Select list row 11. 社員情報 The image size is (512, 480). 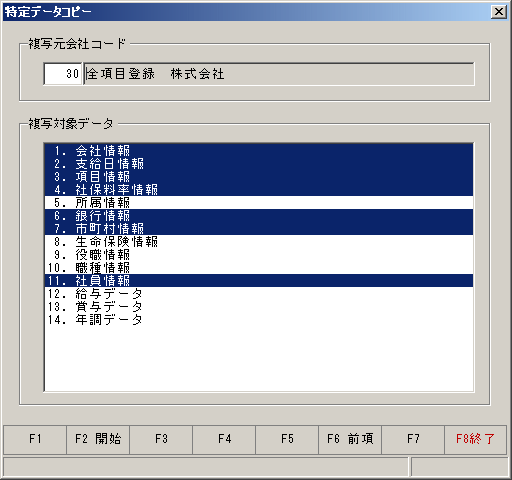[259, 280]
